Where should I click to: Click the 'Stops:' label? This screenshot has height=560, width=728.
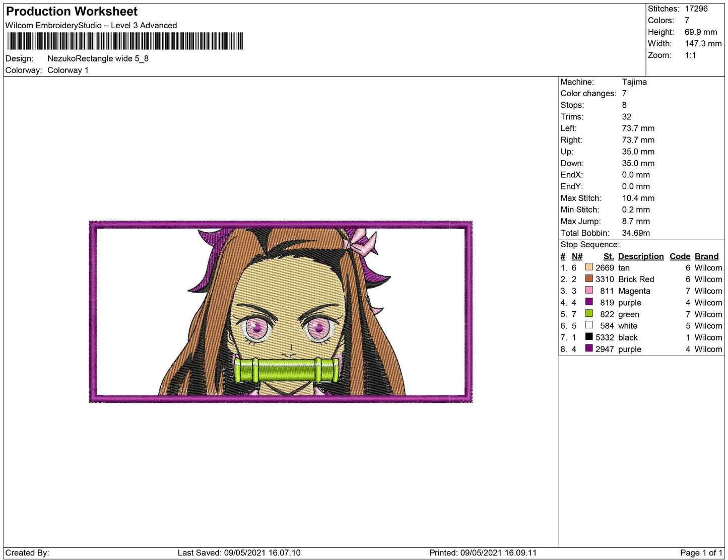coord(572,105)
